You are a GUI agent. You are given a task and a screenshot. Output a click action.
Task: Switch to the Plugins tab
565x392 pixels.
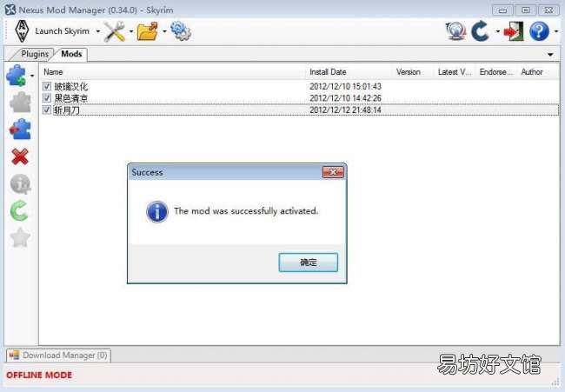34,54
